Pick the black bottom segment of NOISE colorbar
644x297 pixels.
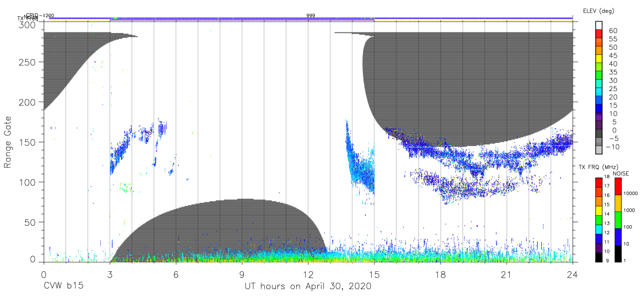click(x=618, y=254)
